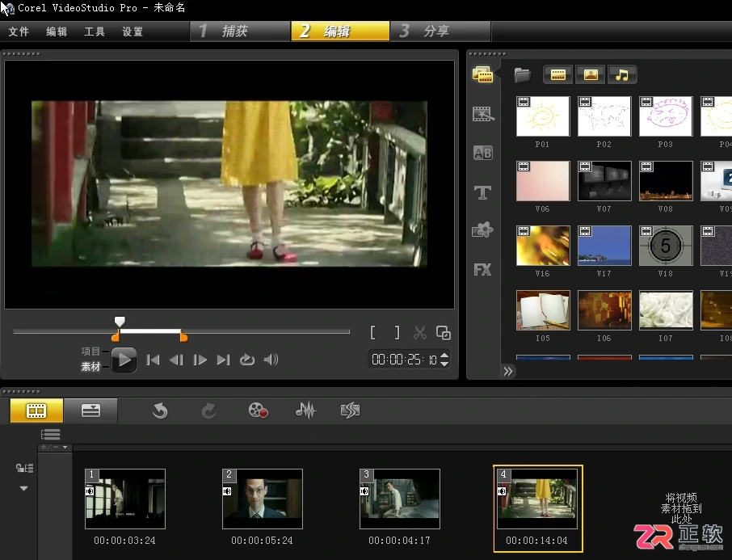Toggle show photos filter in library
Viewport: 732px width, 560px height.
point(591,74)
